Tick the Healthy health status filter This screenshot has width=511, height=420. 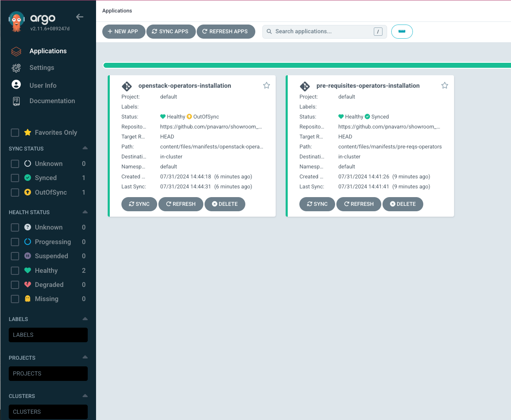[x=15, y=271]
